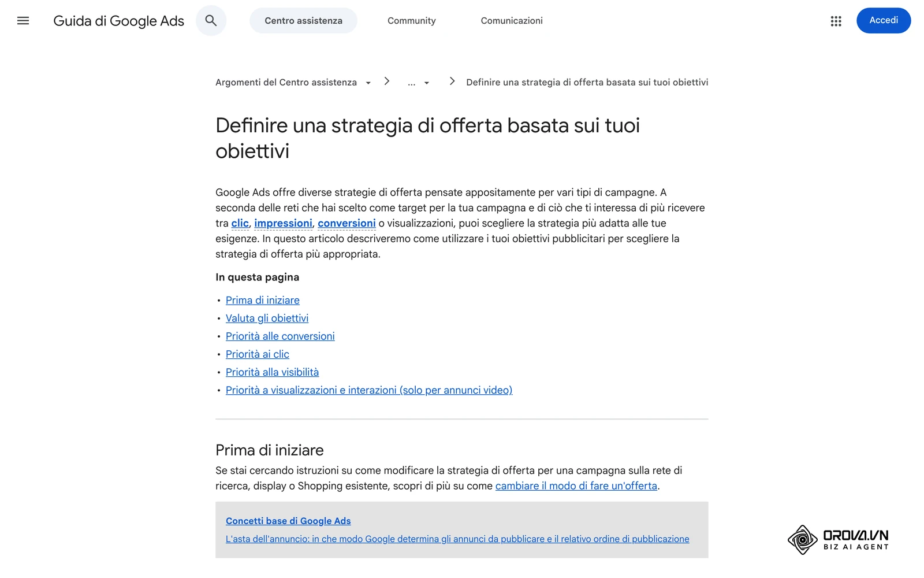
Task: Open the hamburger main menu
Action: 23,21
